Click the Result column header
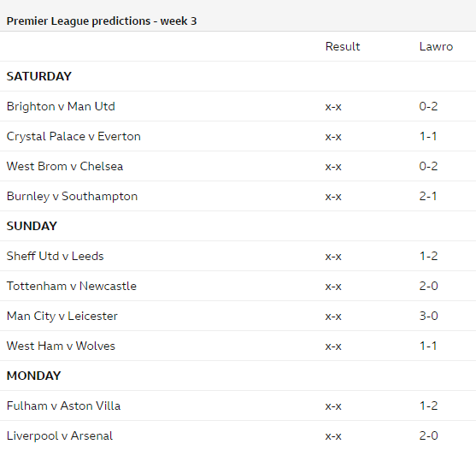This screenshot has width=476, height=450. (343, 46)
